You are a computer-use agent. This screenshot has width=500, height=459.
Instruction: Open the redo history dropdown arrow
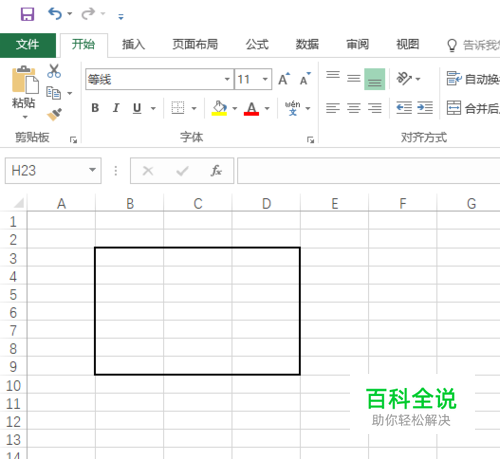pyautogui.click(x=103, y=14)
